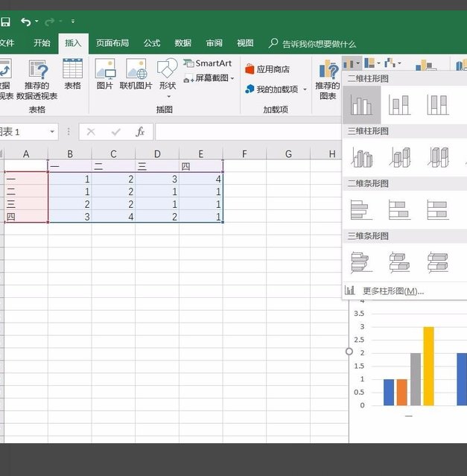Open 应用商店
Screen dimensions: 467x476
click(267, 69)
